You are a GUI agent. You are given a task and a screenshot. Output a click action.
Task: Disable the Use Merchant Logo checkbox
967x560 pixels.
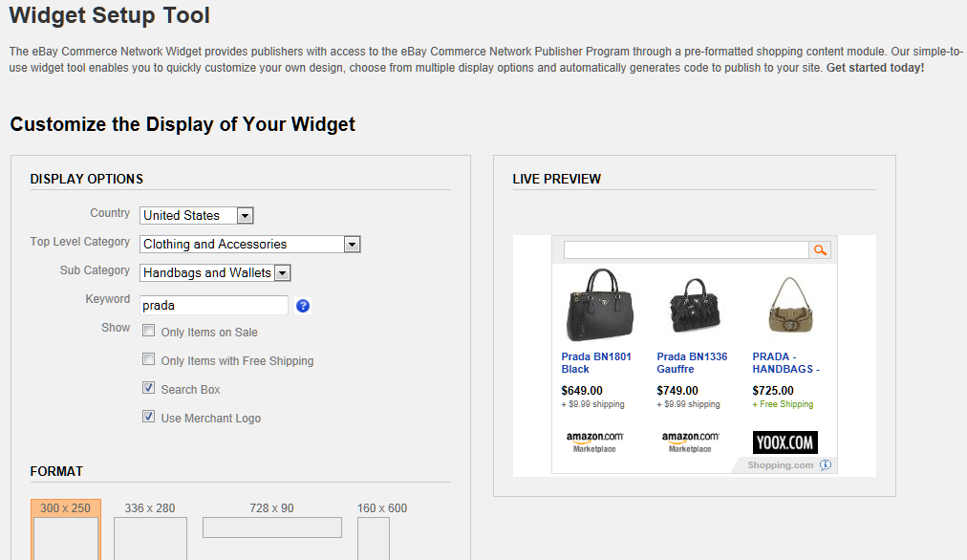tap(149, 418)
